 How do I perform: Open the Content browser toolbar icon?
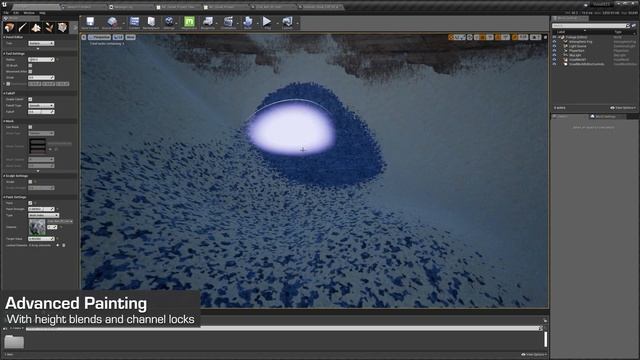coord(134,22)
